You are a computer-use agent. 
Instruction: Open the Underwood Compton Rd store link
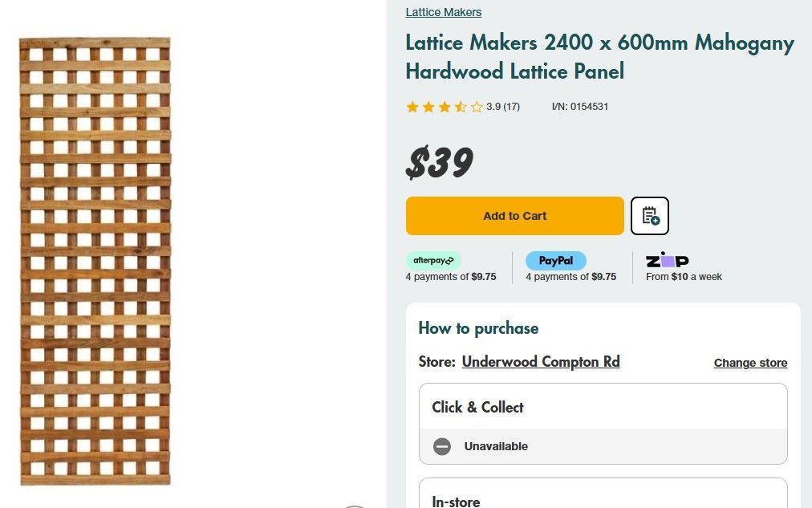[x=541, y=361]
